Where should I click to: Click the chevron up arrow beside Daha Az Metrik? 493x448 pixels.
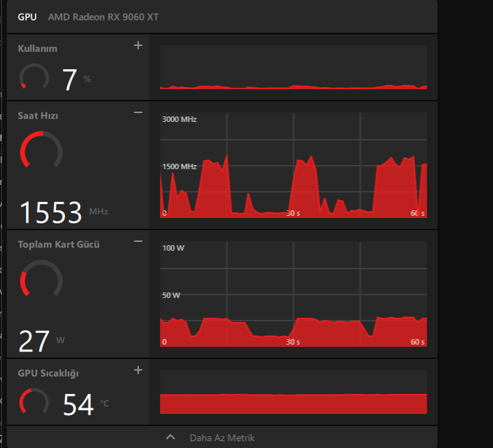click(x=170, y=437)
